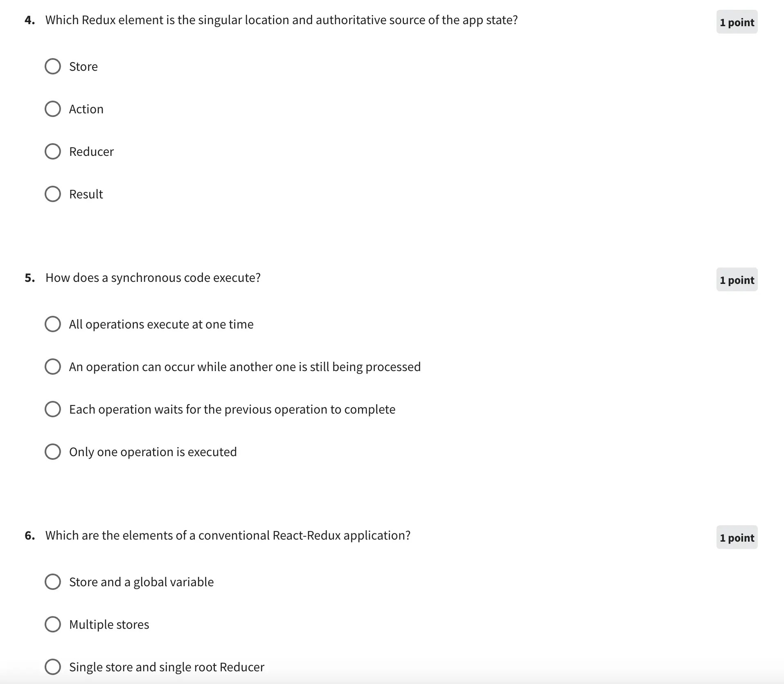Pick 'Single store and single root Reducer'
The height and width of the screenshot is (684, 784).
point(53,667)
